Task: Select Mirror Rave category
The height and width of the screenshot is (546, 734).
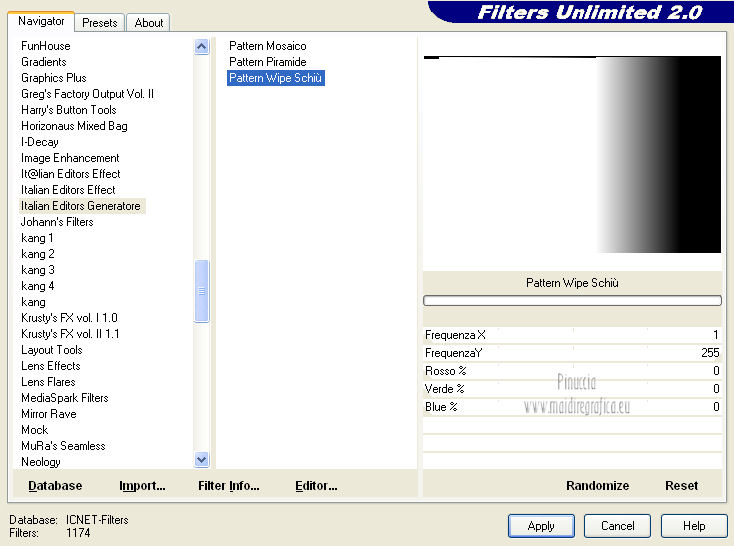Action: click(49, 413)
